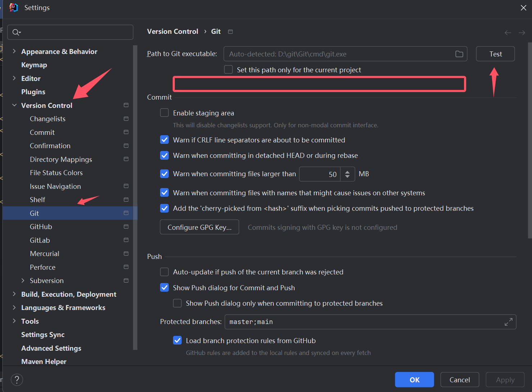Viewport: 532px width, 392px height.
Task: Click the Protected branches text field
Action: coord(370,322)
